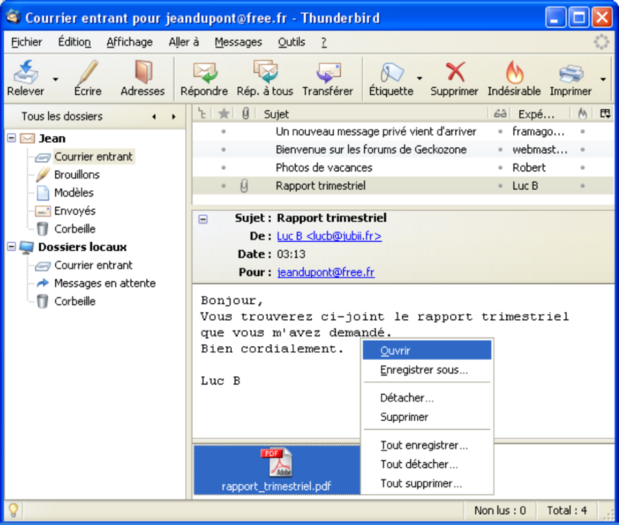Click the Répondre reply icon
The height and width of the screenshot is (525, 619).
[204, 74]
